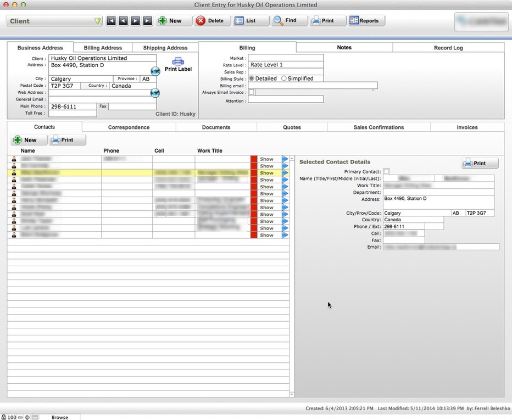Print the Selected Contact Details
Screen dimensions: 512x420
tap(480, 163)
